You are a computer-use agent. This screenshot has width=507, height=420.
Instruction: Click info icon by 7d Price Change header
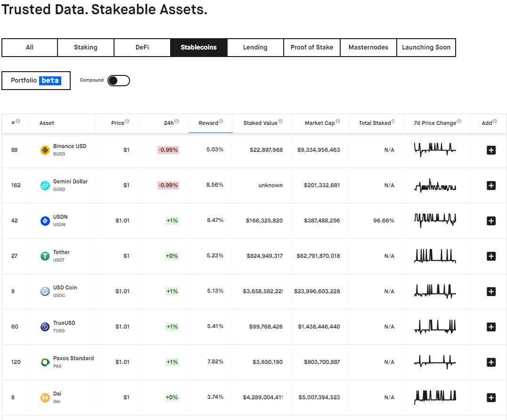pyautogui.click(x=459, y=121)
